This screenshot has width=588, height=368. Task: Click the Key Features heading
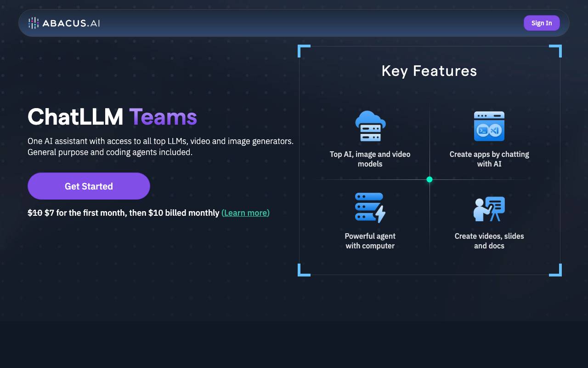pyautogui.click(x=430, y=71)
